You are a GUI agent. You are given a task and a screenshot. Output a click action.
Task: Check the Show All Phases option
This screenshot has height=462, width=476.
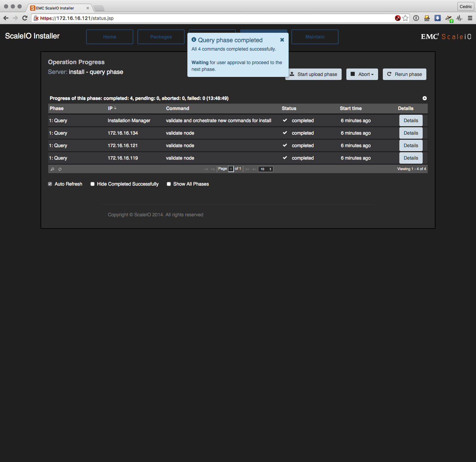[x=169, y=184]
